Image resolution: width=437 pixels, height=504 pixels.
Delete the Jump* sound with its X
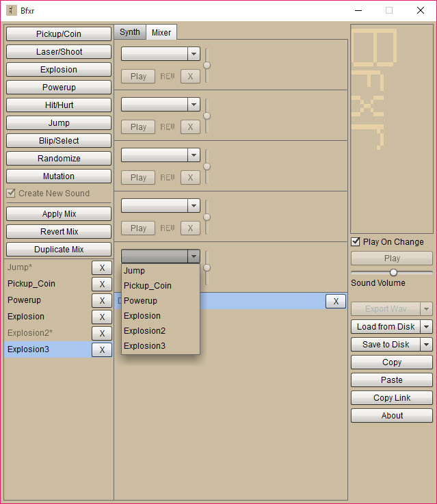point(102,268)
